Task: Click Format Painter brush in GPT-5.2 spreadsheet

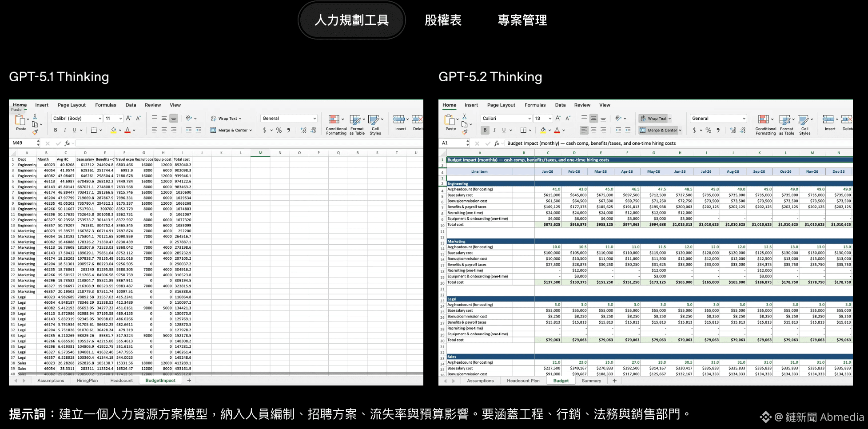Action: tap(464, 132)
